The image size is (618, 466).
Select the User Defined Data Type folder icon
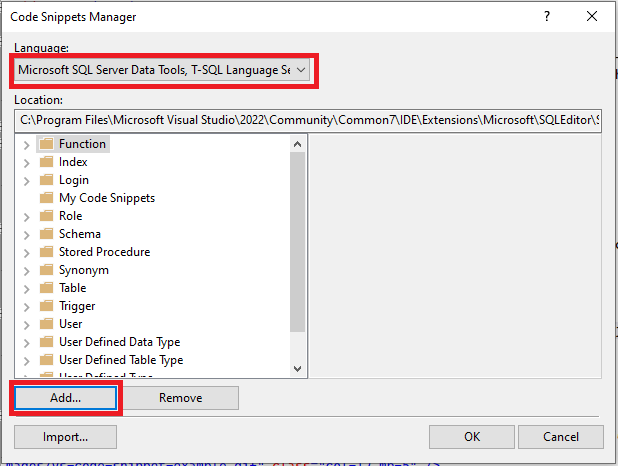coord(47,342)
